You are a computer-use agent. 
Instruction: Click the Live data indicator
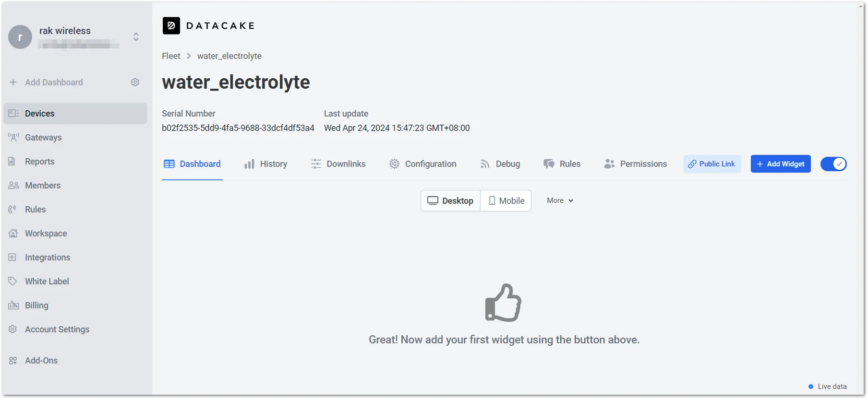point(828,387)
